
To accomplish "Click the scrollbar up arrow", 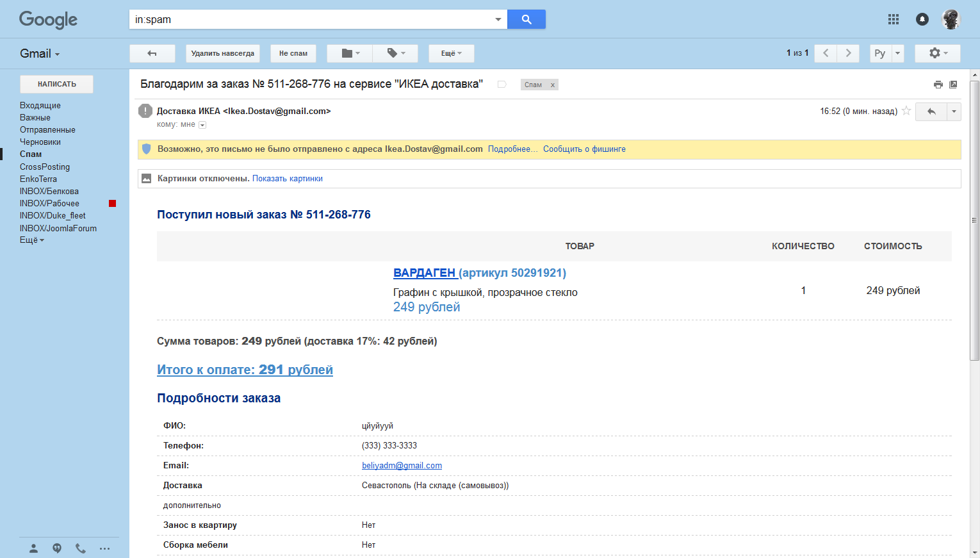I will point(975,74).
